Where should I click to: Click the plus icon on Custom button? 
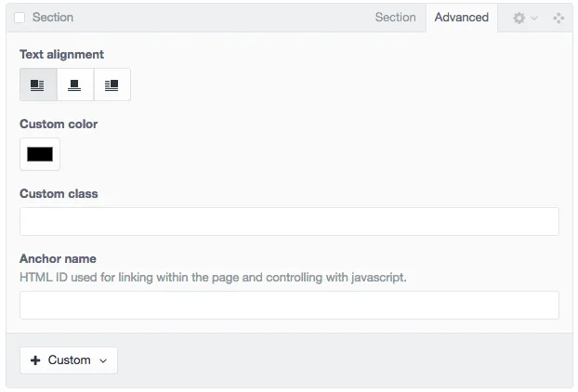(x=35, y=359)
